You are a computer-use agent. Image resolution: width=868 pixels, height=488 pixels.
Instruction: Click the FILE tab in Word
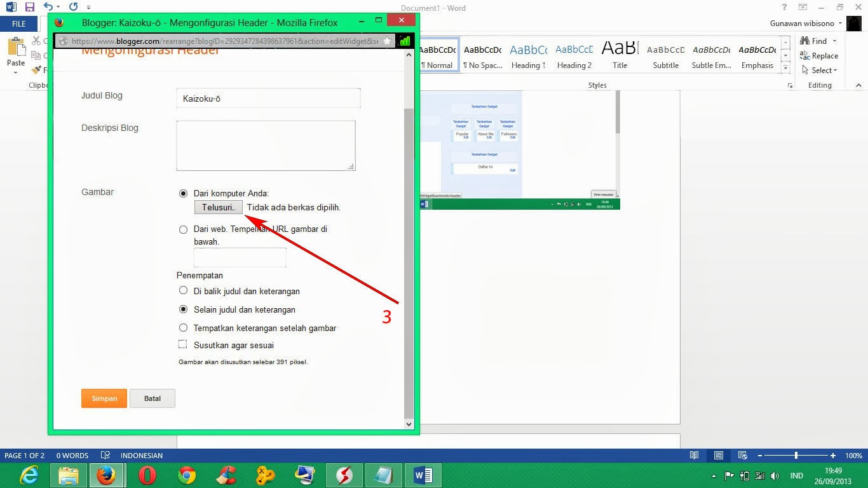coord(18,23)
